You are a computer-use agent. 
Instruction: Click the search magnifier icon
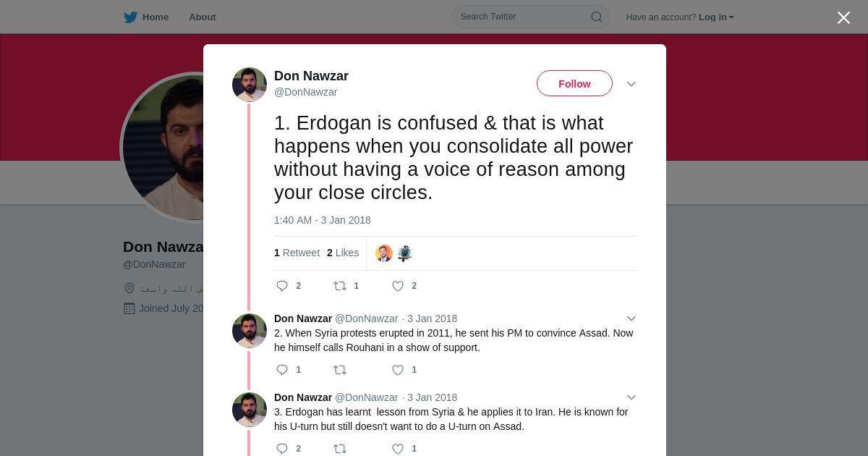(x=597, y=17)
